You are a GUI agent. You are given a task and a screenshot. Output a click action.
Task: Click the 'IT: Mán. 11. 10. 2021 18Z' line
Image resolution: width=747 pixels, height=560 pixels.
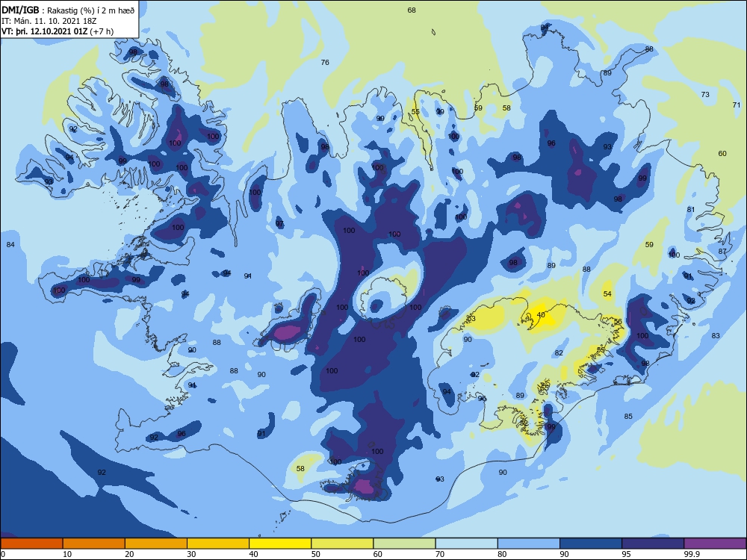pyautogui.click(x=49, y=21)
